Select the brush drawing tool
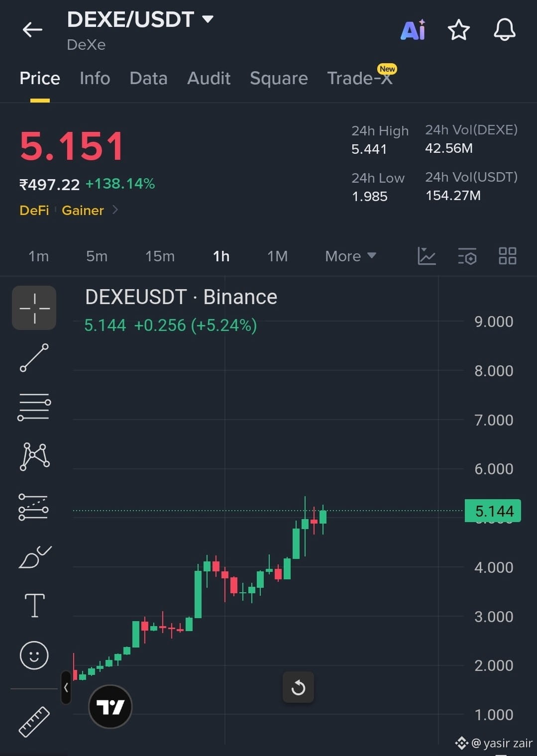This screenshot has height=756, width=537. [x=35, y=557]
